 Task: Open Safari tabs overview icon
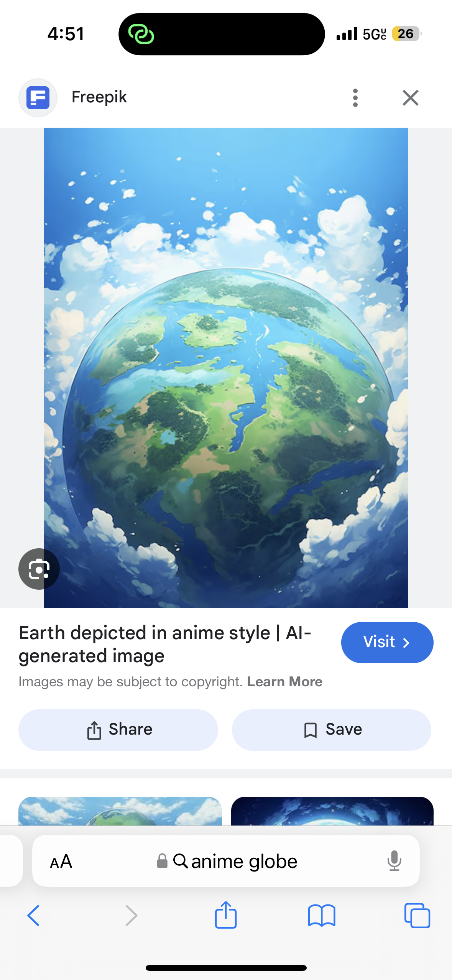pyautogui.click(x=417, y=916)
